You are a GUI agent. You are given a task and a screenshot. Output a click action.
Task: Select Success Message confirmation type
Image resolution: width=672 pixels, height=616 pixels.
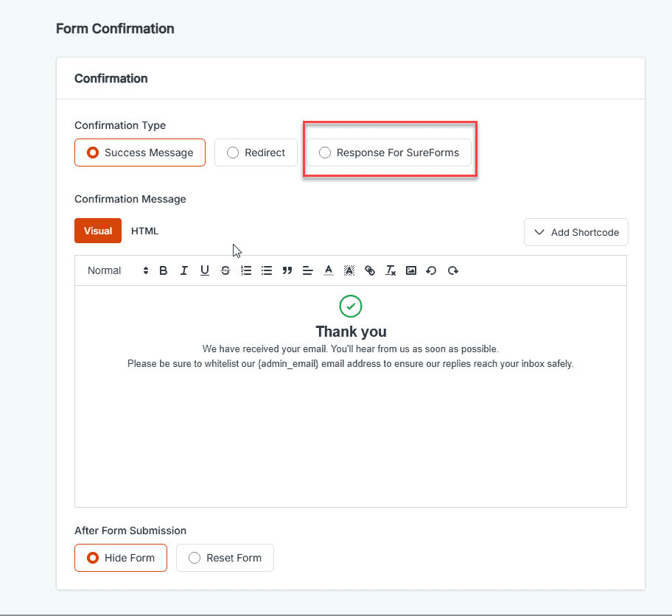pyautogui.click(x=140, y=153)
